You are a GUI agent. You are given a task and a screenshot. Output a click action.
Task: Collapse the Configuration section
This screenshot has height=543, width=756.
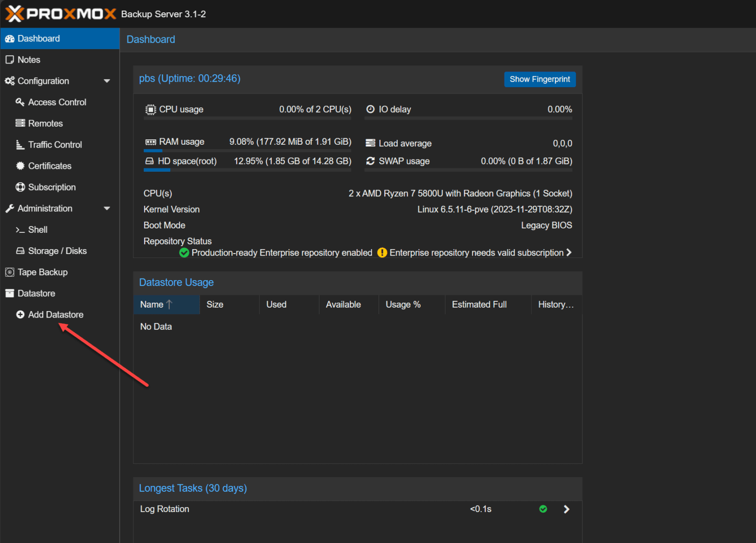[107, 81]
